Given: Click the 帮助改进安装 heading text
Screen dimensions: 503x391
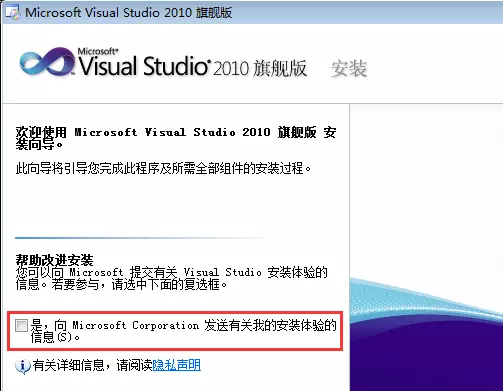Looking at the screenshot, I should click(54, 260).
